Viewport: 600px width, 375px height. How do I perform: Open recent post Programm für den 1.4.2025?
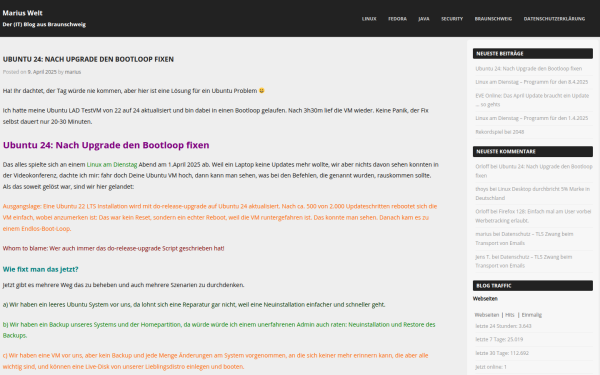532,118
